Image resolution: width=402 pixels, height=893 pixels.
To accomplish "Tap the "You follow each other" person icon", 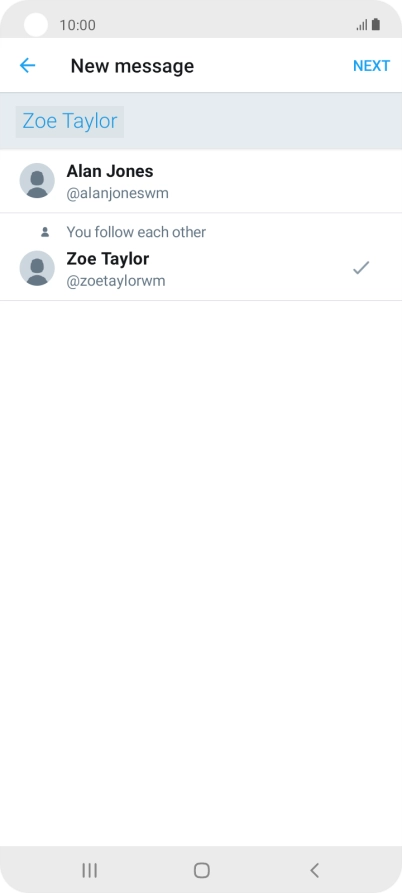I will [x=45, y=232].
